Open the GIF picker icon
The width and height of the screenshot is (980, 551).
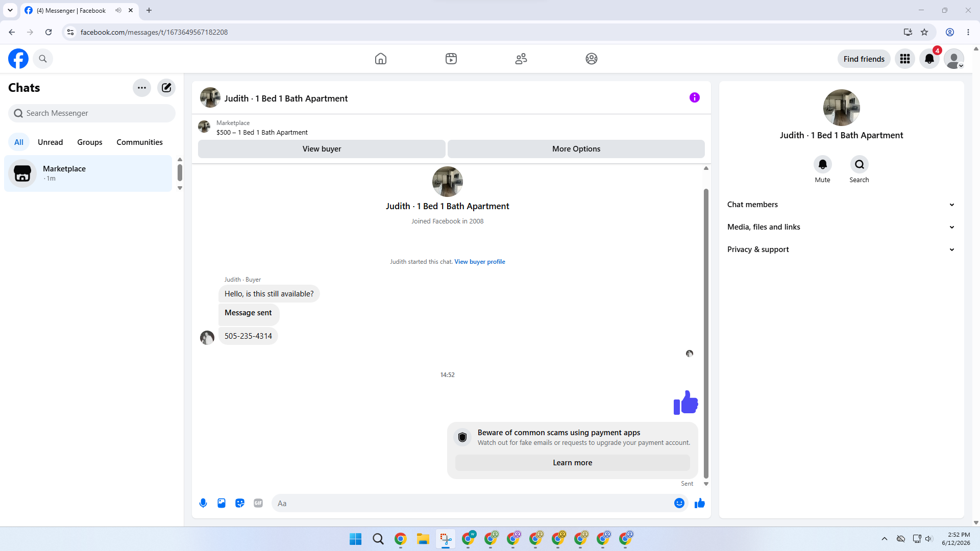click(258, 503)
